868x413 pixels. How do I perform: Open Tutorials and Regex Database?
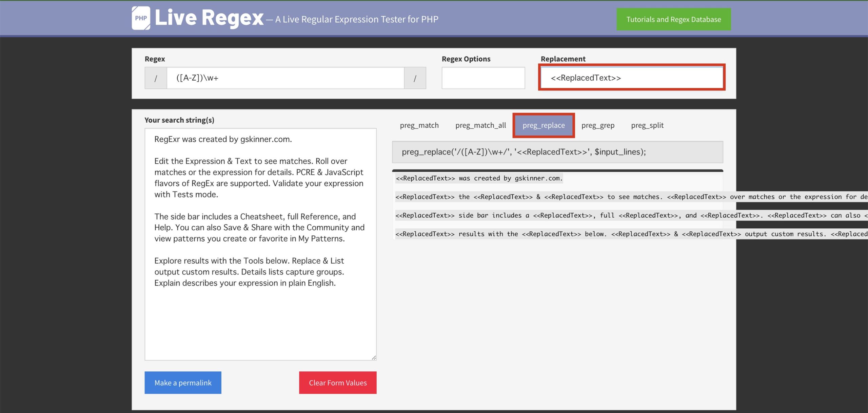click(673, 19)
